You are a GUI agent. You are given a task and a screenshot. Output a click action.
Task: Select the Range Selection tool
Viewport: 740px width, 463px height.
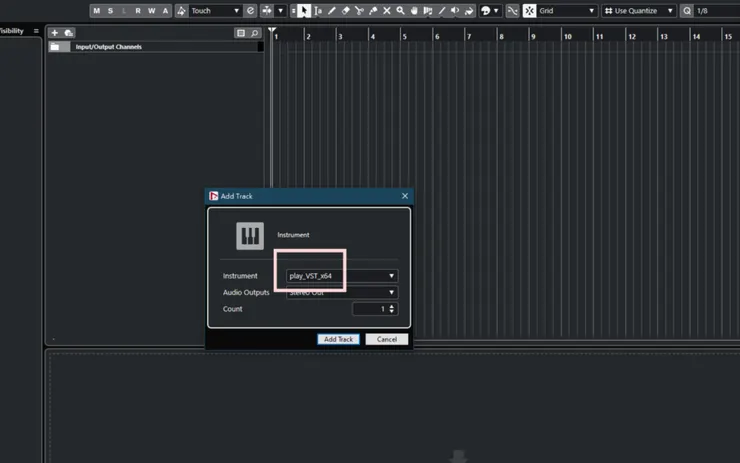(318, 10)
